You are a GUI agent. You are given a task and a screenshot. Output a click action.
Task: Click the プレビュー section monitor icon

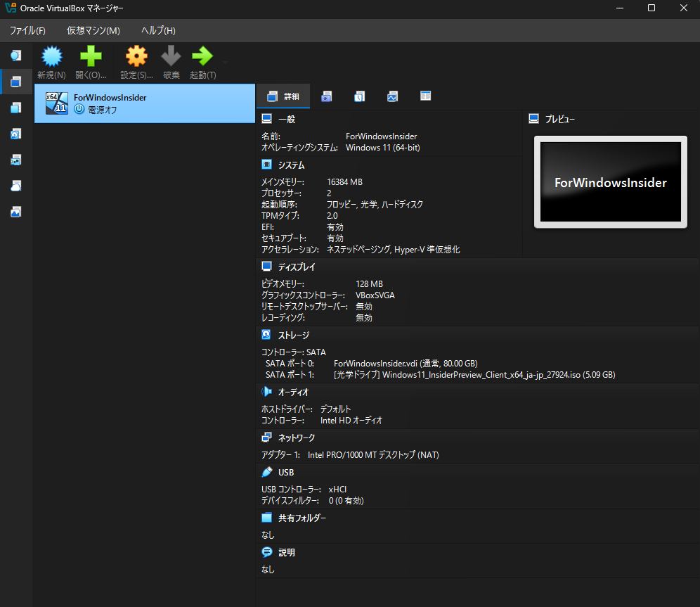click(x=533, y=119)
